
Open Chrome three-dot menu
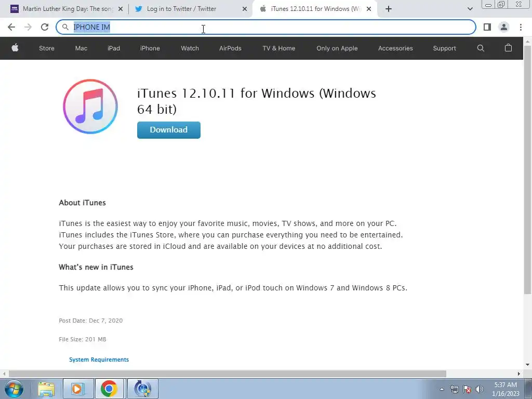tap(521, 27)
